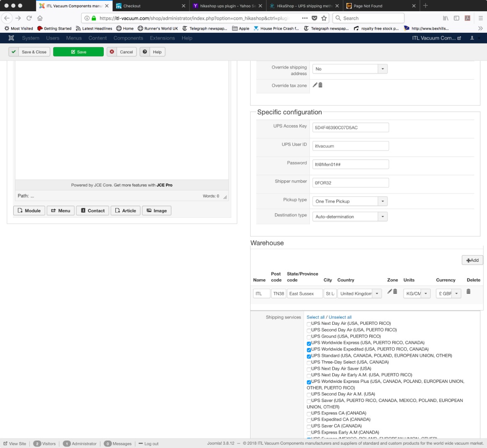
Task: Insert Article via editor button
Action: pyautogui.click(x=125, y=210)
